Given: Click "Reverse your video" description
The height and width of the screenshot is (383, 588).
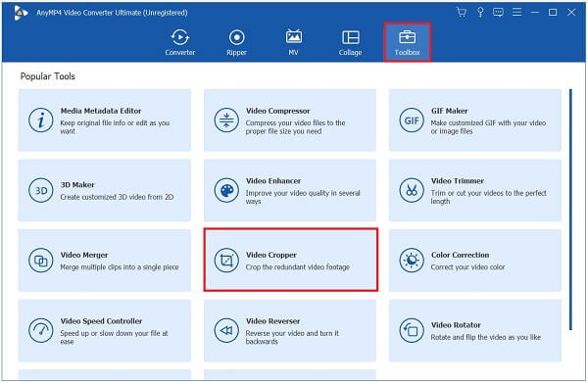Looking at the screenshot, I should [x=292, y=337].
